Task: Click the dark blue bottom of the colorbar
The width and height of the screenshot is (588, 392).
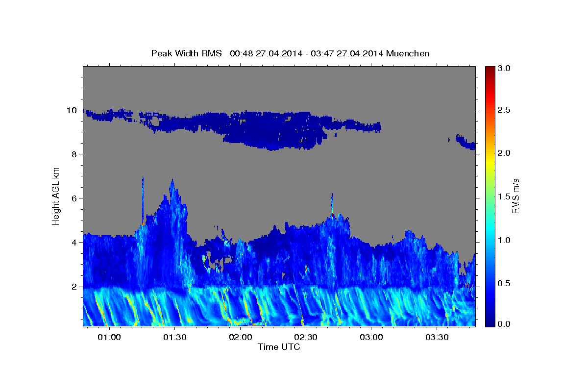Action: coord(490,321)
